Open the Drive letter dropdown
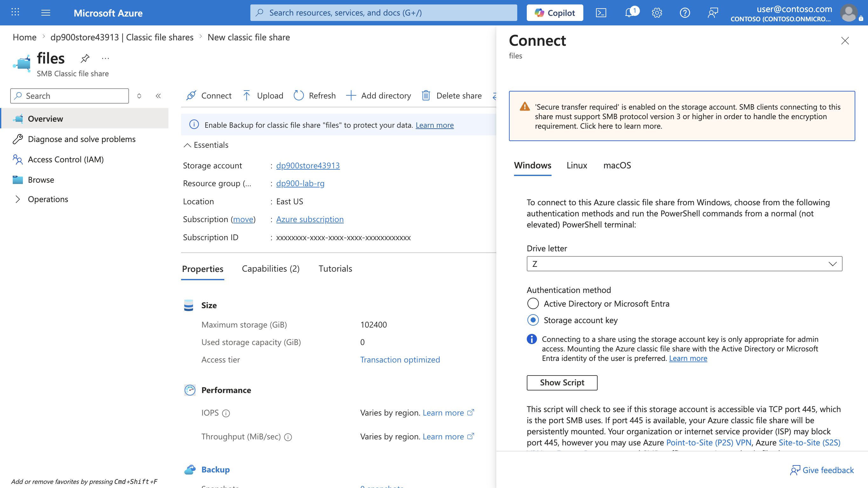The width and height of the screenshot is (868, 488). [x=684, y=264]
